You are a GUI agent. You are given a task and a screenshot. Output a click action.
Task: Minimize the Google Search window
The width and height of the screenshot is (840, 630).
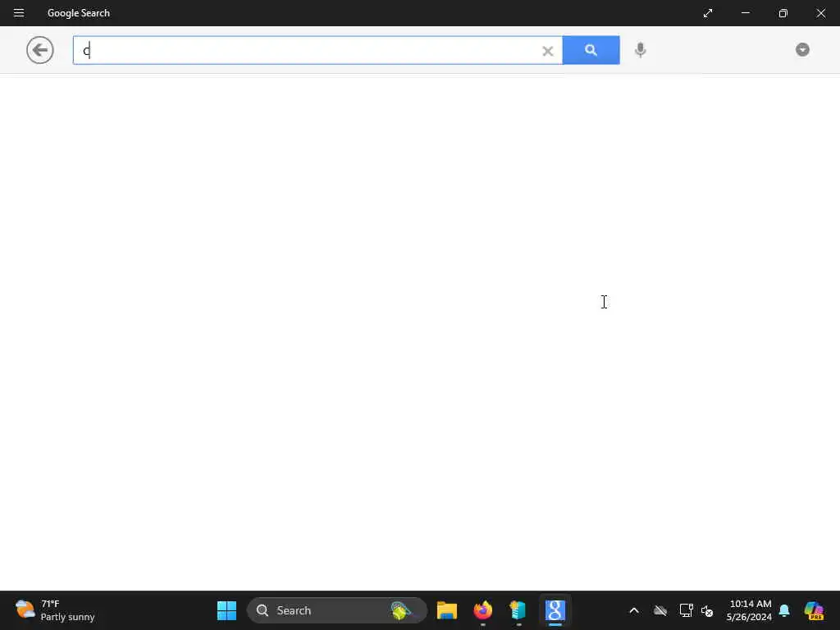[746, 13]
